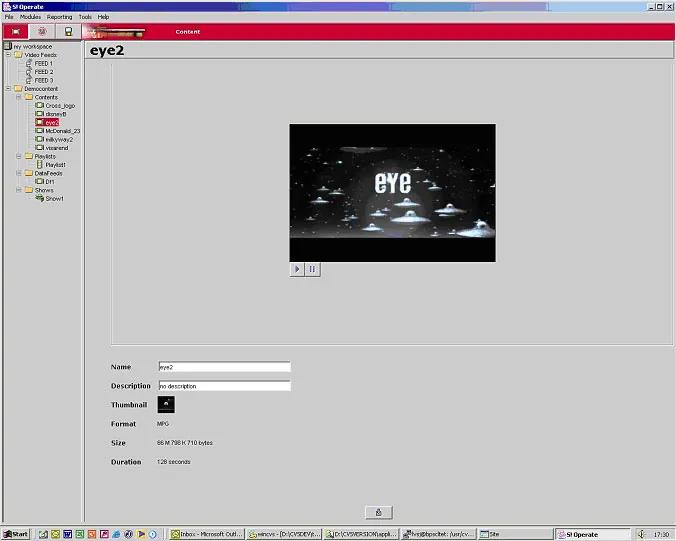Click the first red module toolbar icon
This screenshot has width=676, height=541.
15,31
